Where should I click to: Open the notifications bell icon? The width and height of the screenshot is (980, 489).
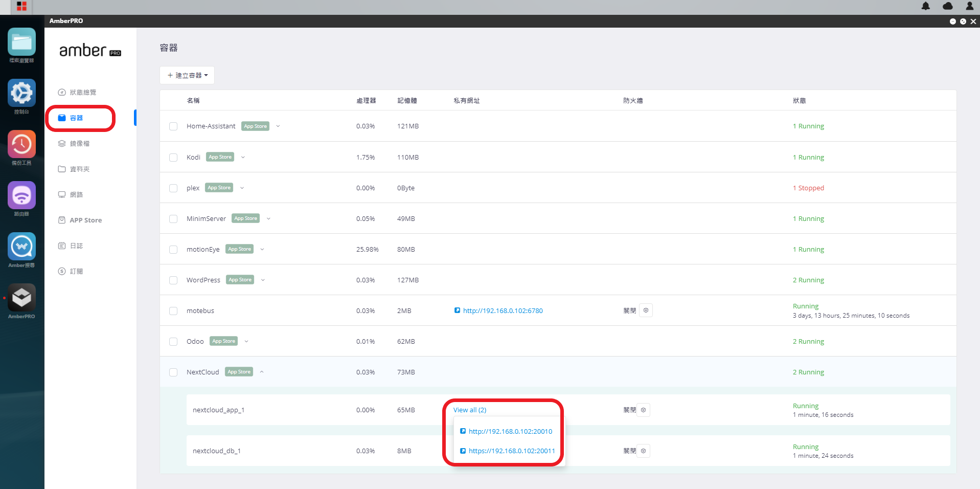pyautogui.click(x=926, y=6)
